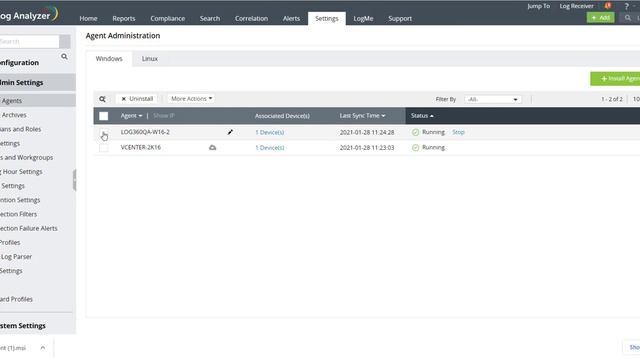This screenshot has width=640, height=360.
Task: Open the LogMe menu tab
Action: click(363, 18)
